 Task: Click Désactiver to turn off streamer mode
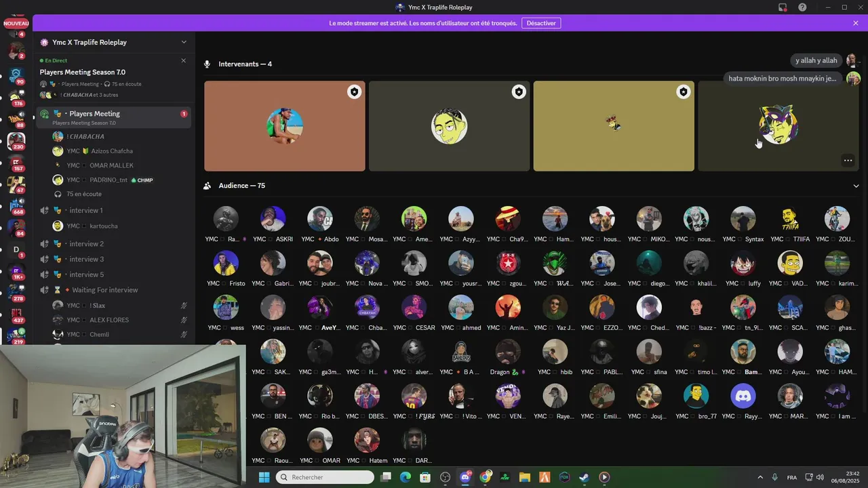point(541,23)
